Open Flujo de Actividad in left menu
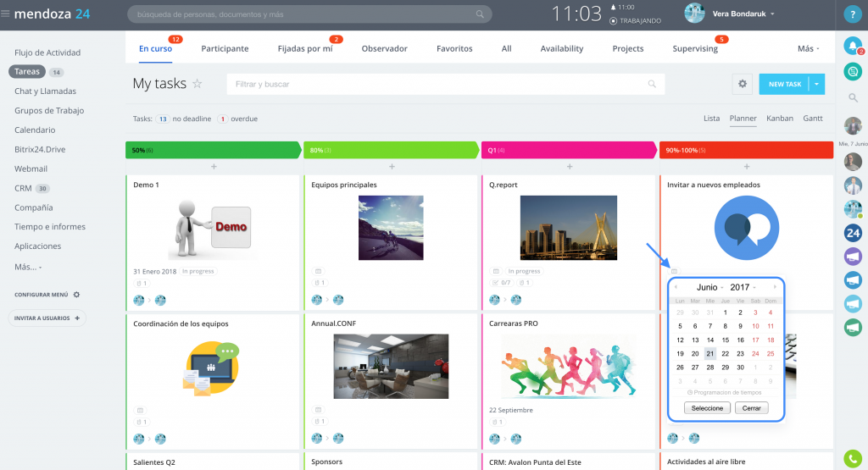 [x=47, y=53]
